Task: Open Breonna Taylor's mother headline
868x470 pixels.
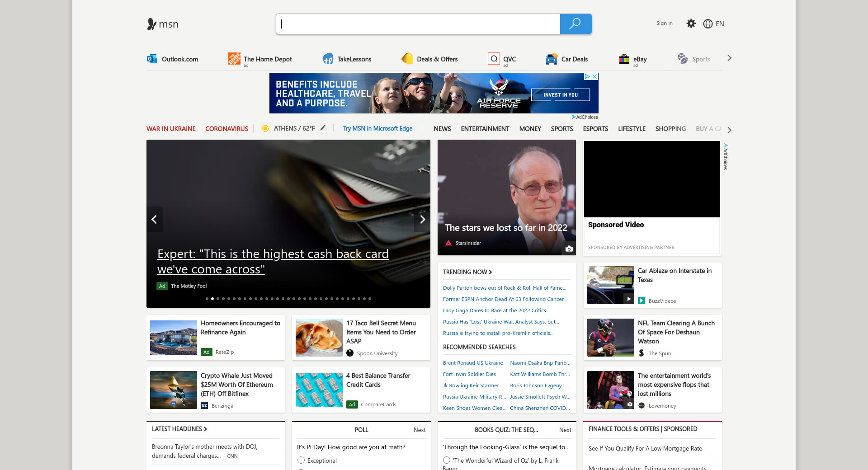Action: pos(205,451)
